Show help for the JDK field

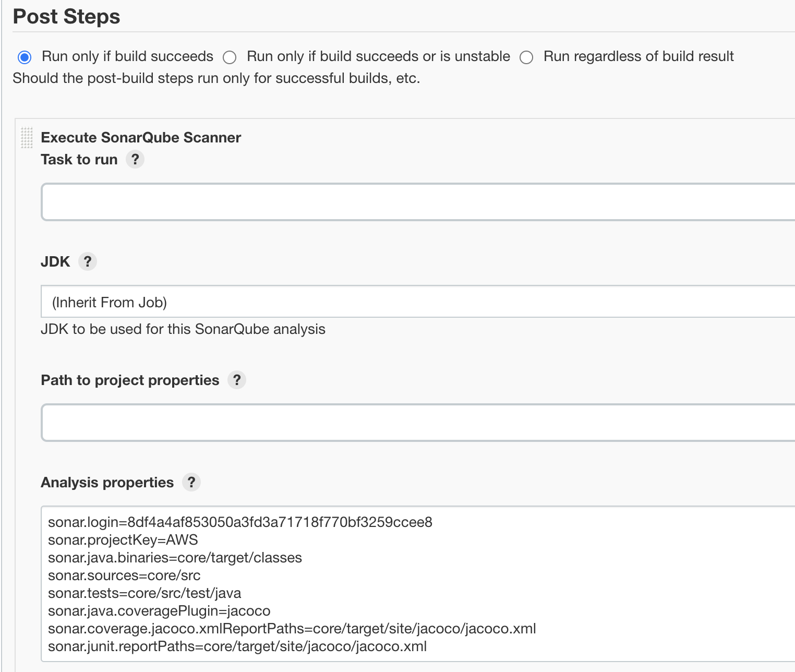[x=88, y=261]
